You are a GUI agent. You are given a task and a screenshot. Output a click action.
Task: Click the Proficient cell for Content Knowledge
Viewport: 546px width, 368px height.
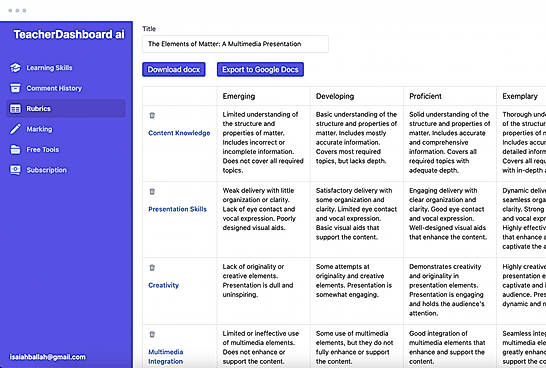click(x=450, y=143)
